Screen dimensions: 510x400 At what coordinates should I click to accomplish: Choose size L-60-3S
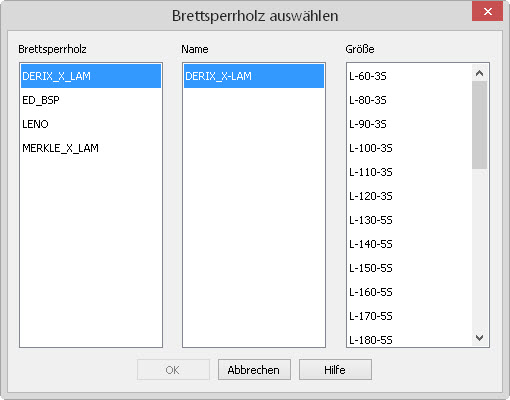[410, 76]
